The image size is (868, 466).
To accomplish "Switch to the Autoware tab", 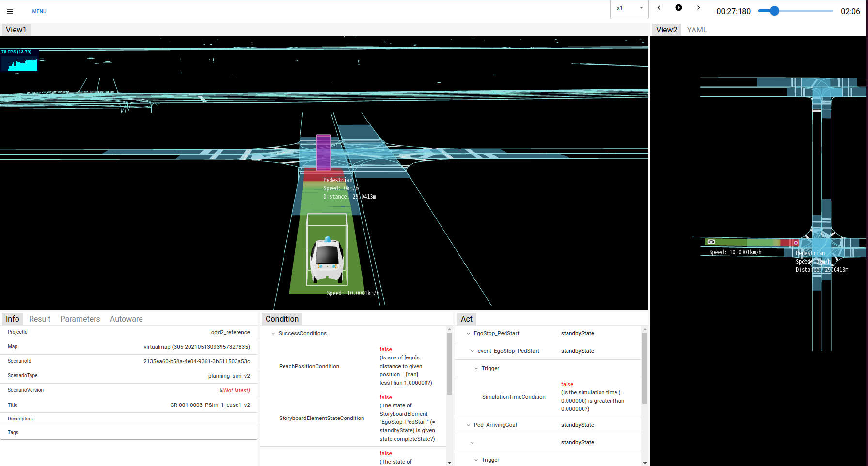I will 126,319.
